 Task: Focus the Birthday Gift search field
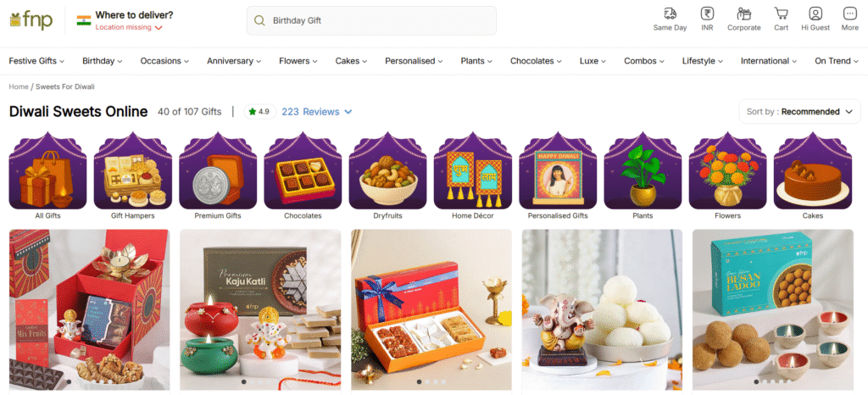click(x=371, y=20)
